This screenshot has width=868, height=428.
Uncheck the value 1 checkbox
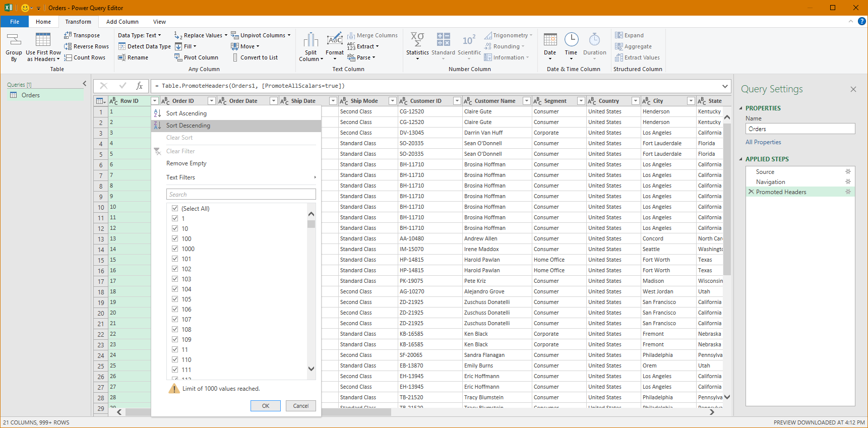click(175, 219)
